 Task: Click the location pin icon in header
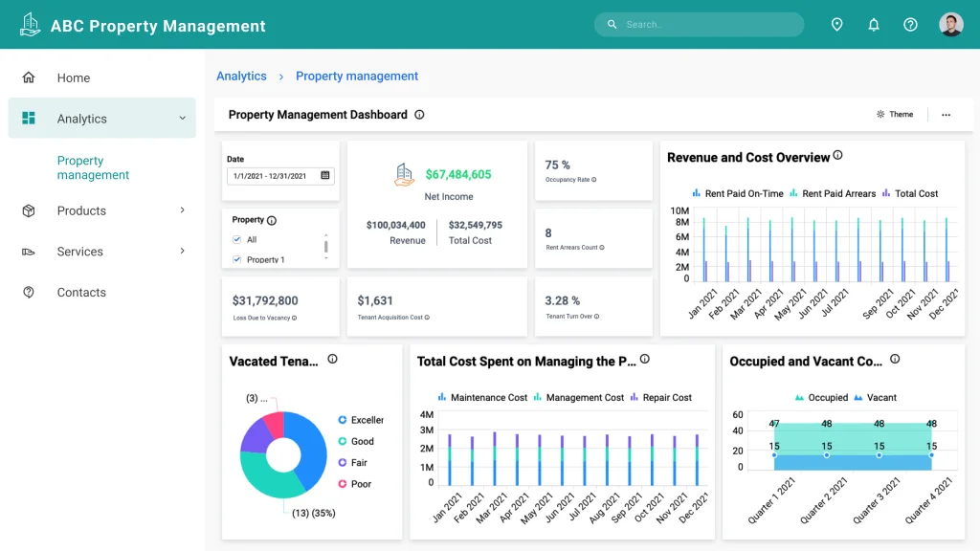coord(837,24)
